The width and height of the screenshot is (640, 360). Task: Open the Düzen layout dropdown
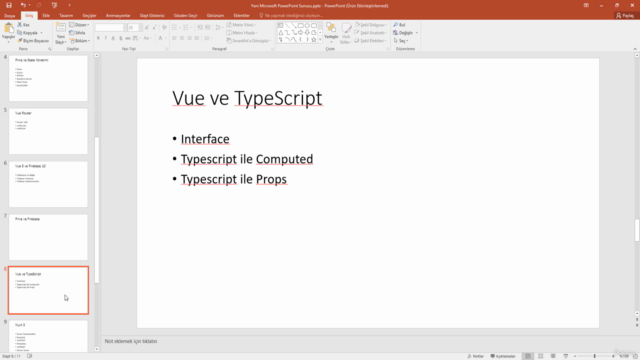(79, 25)
